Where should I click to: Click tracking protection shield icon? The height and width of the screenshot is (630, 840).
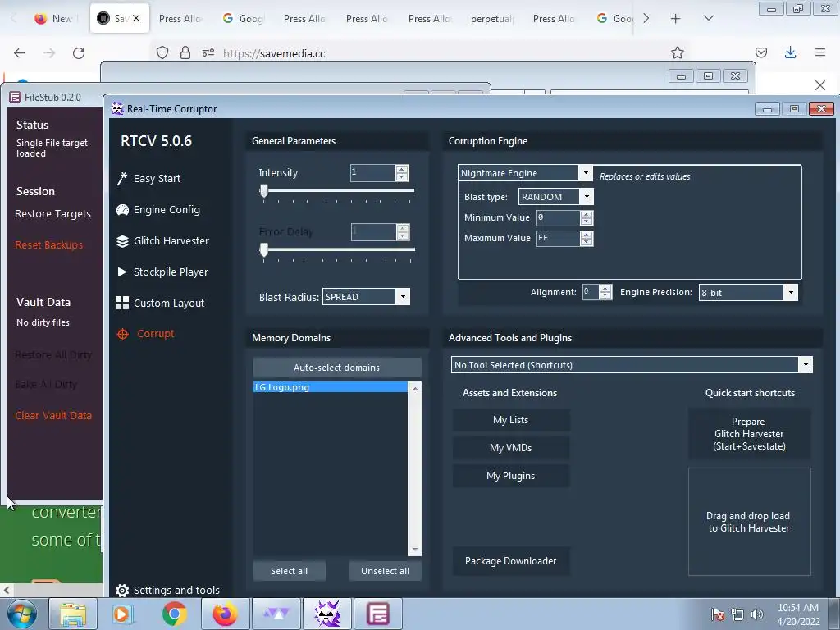click(162, 52)
